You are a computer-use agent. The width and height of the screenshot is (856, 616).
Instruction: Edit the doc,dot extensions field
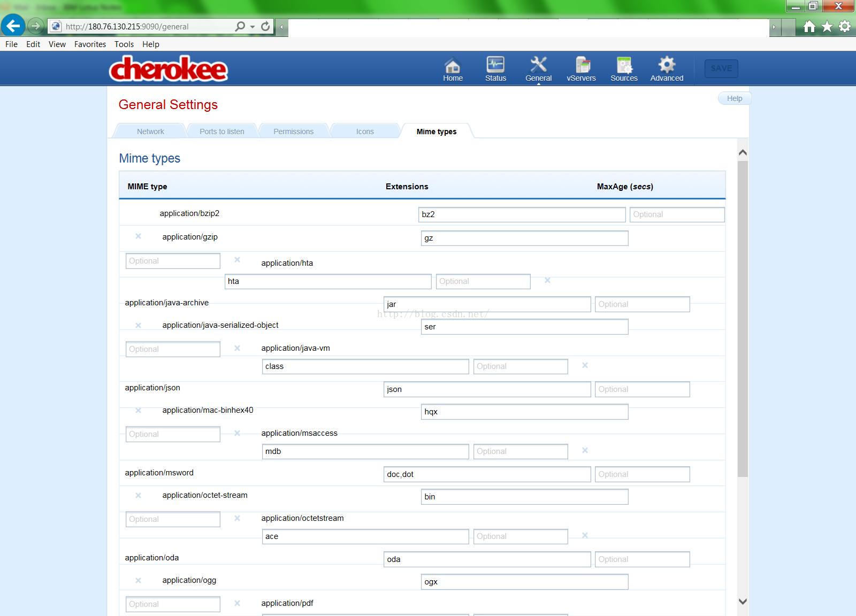tap(487, 474)
